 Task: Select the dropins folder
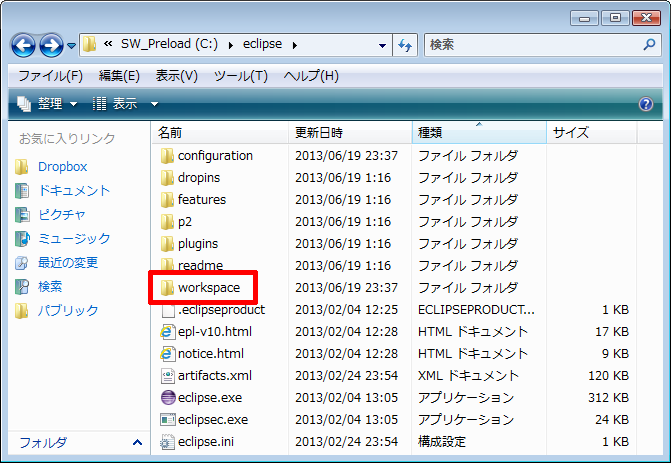(199, 178)
